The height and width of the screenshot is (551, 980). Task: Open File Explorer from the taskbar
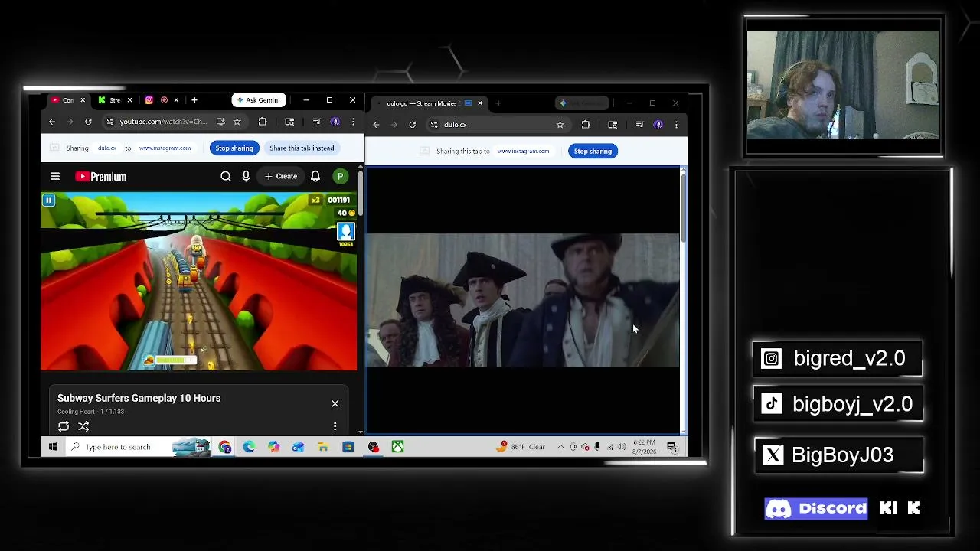[x=323, y=447]
